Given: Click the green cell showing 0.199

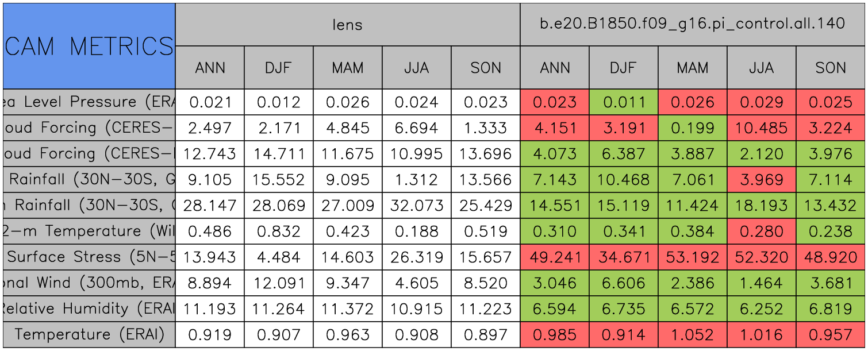Looking at the screenshot, I should coord(692,128).
